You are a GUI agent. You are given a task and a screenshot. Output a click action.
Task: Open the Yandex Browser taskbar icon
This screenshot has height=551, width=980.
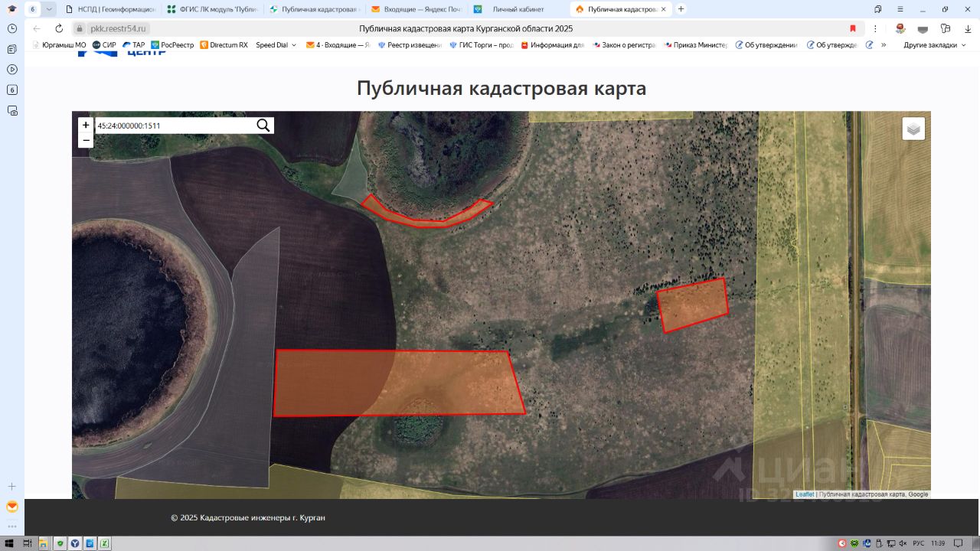[x=75, y=543]
